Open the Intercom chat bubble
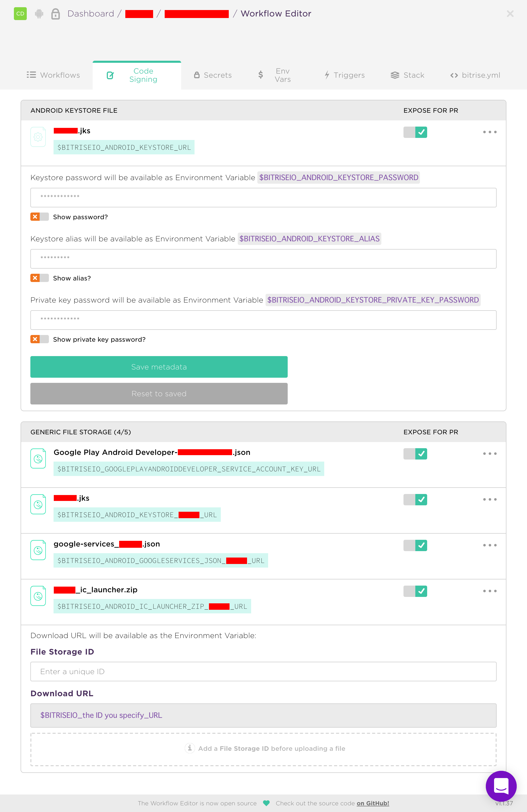The height and width of the screenshot is (812, 527). click(x=501, y=786)
